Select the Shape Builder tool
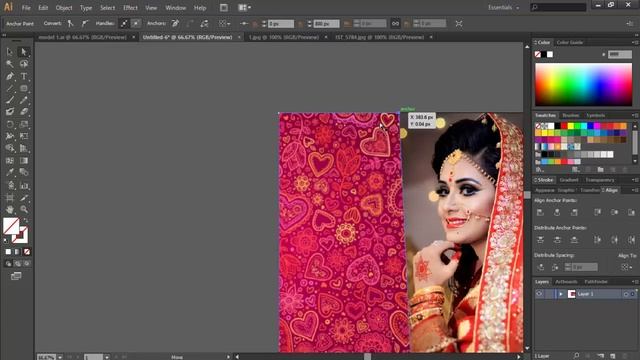 [x=9, y=149]
